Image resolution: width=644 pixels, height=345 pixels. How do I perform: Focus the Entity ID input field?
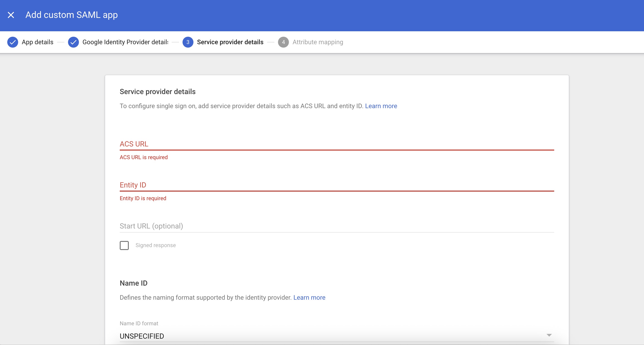click(x=337, y=185)
